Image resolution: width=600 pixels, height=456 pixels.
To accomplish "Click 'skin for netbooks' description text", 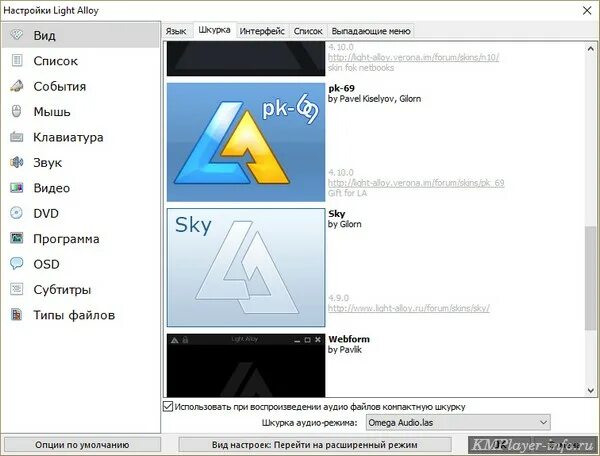I will click(361, 68).
